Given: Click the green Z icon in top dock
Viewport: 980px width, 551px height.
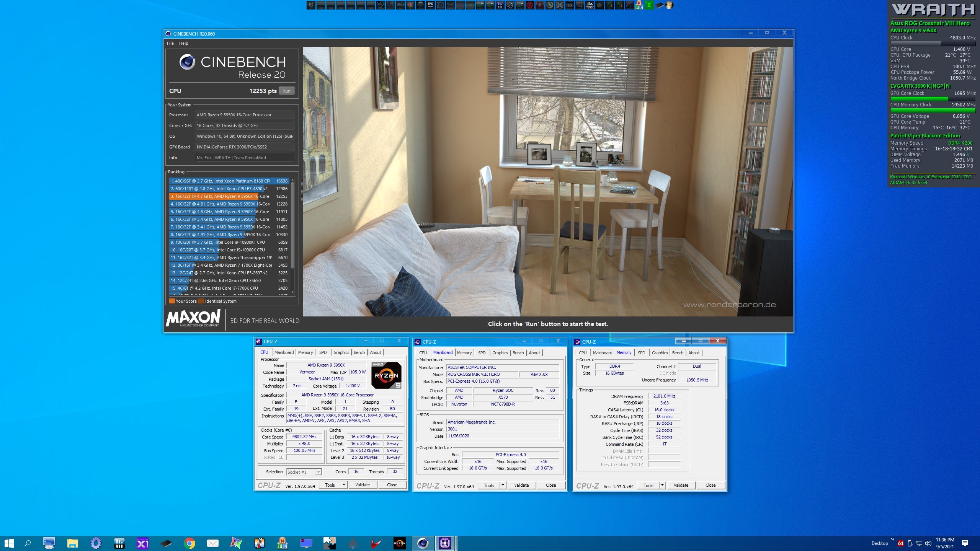Looking at the screenshot, I should click(x=649, y=5).
